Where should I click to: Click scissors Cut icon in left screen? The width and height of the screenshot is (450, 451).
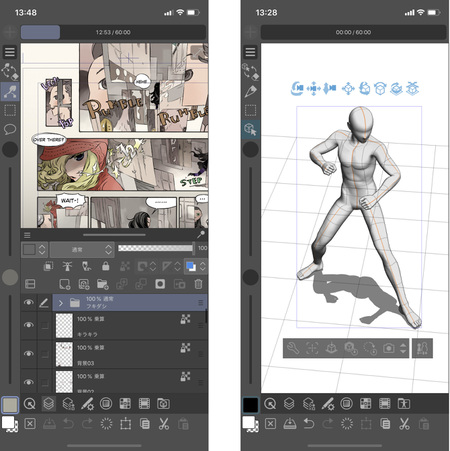(x=164, y=424)
